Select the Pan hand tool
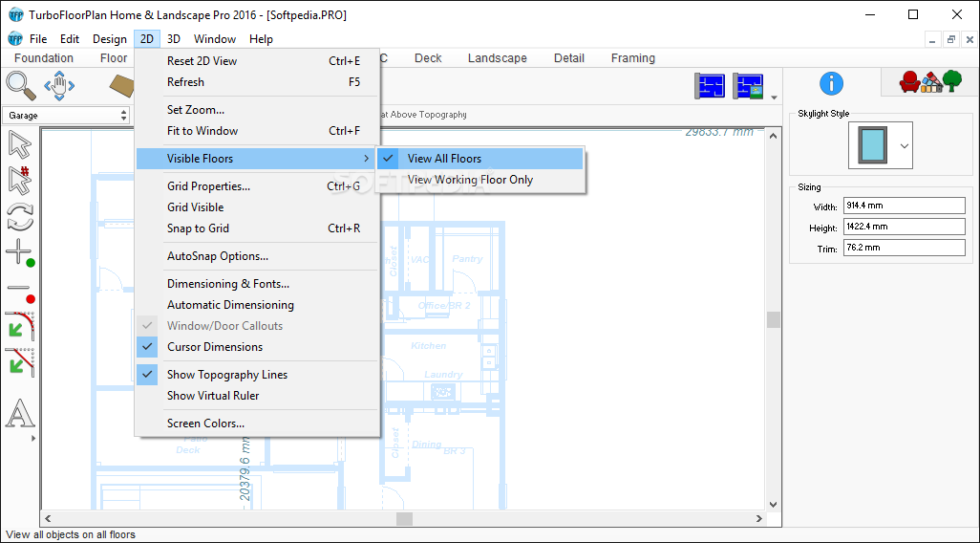Image resolution: width=980 pixels, height=543 pixels. 59,86
